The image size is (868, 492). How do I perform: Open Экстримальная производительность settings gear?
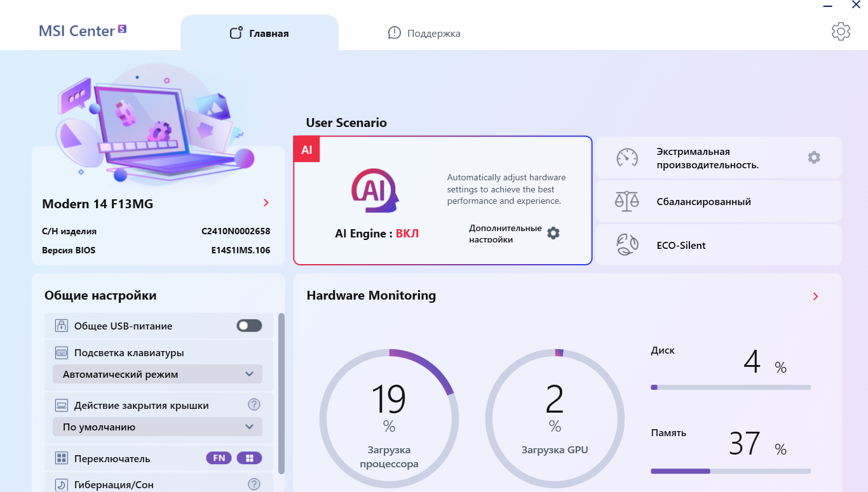tap(814, 157)
